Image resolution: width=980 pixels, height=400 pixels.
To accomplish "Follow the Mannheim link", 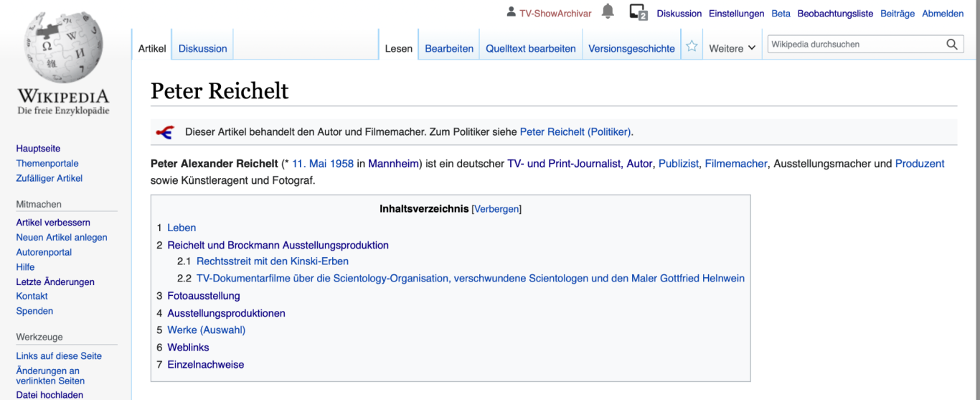I will pyautogui.click(x=393, y=164).
